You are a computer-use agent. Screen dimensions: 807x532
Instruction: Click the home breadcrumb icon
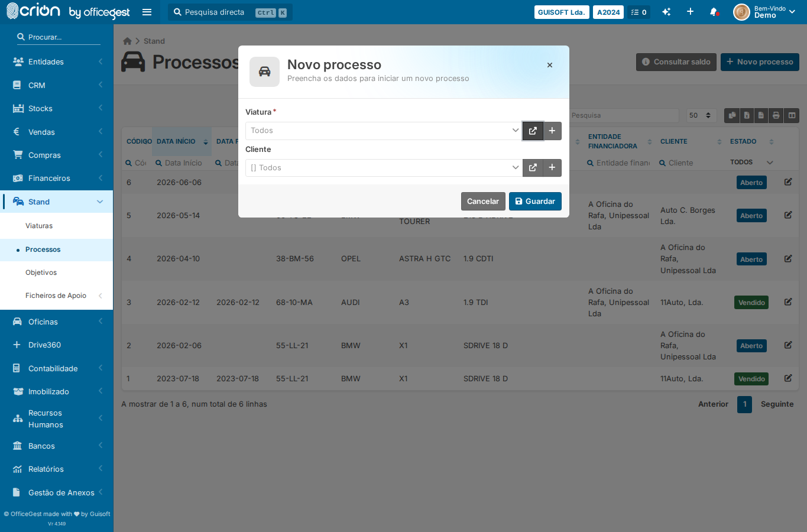[127, 41]
